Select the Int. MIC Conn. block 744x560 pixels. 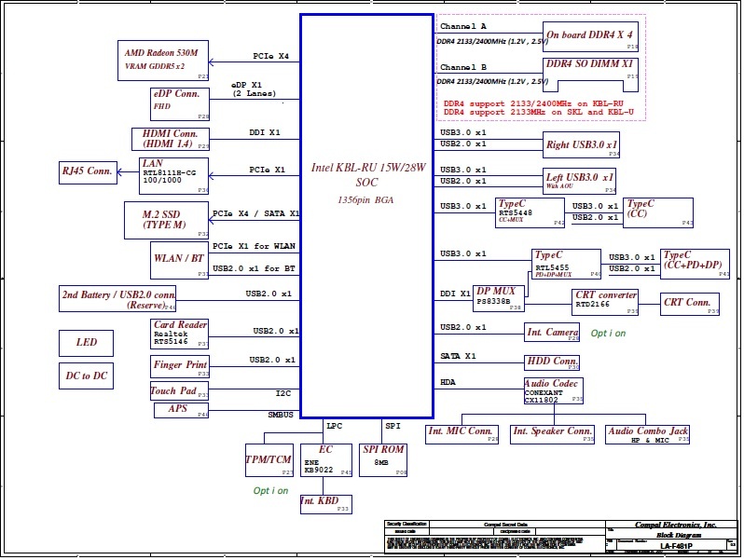pyautogui.click(x=462, y=434)
